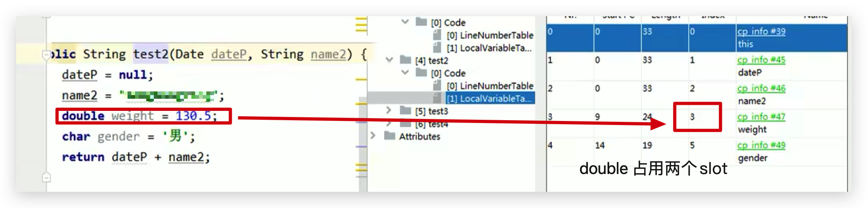The image size is (868, 208).
Task: Click the top Code folder icon
Action: point(421,22)
